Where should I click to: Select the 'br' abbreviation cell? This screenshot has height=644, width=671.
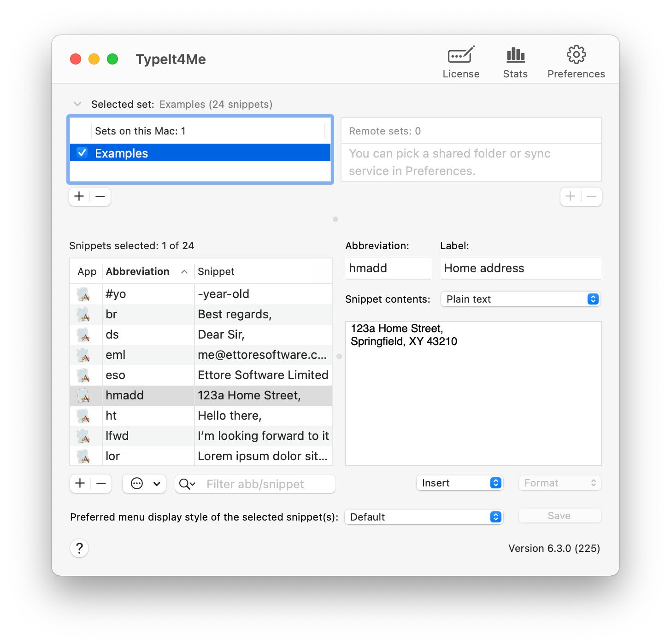point(148,314)
